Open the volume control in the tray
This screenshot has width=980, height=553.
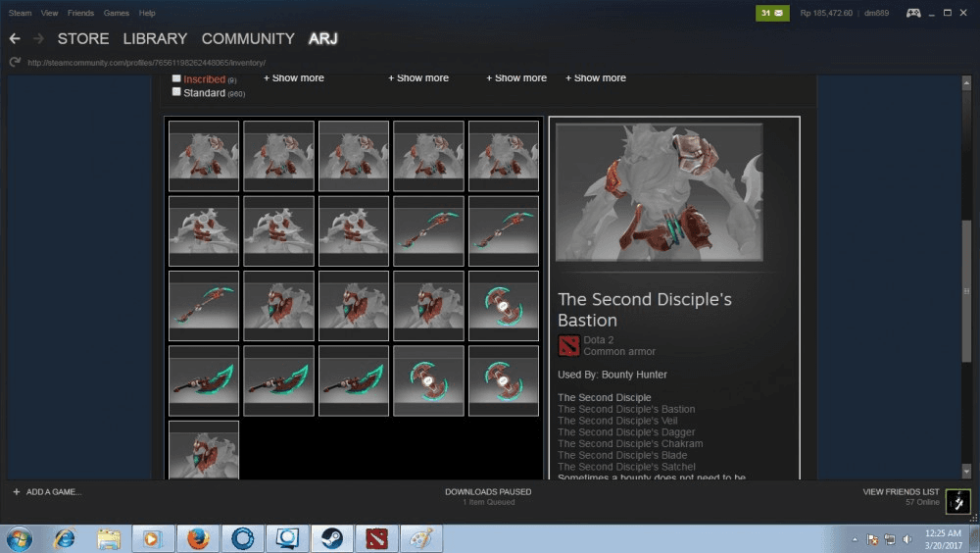pyautogui.click(x=907, y=539)
